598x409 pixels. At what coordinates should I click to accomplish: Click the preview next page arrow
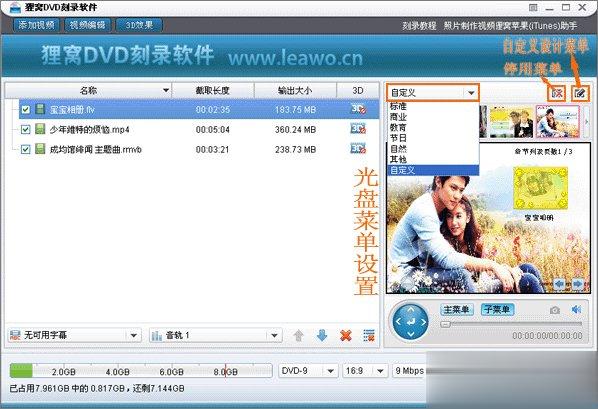pos(577,284)
